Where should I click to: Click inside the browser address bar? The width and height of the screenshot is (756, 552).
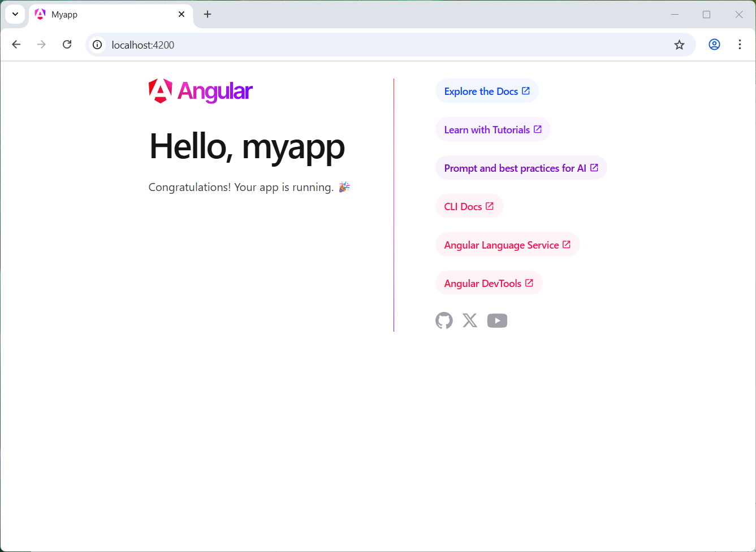coord(339,45)
